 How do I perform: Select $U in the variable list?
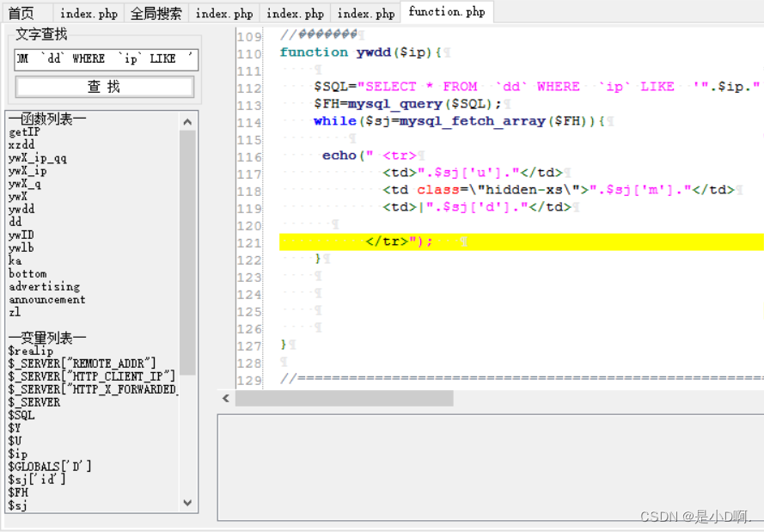[15, 441]
